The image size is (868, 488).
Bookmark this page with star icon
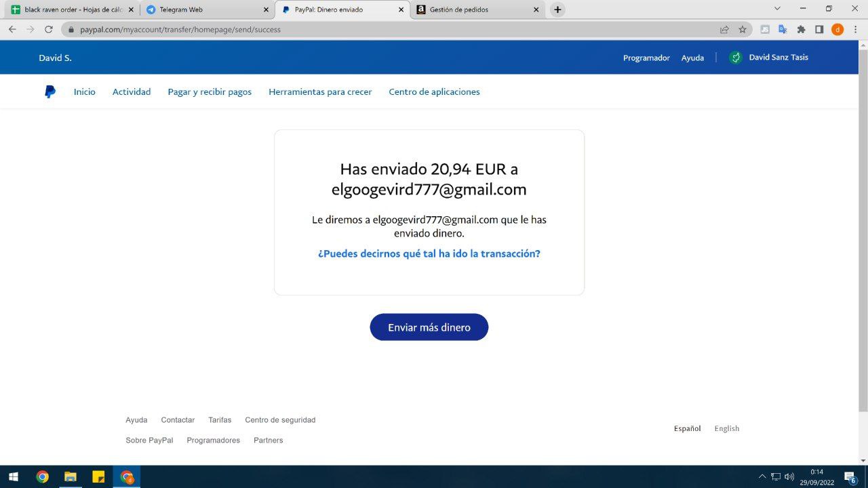pos(743,29)
